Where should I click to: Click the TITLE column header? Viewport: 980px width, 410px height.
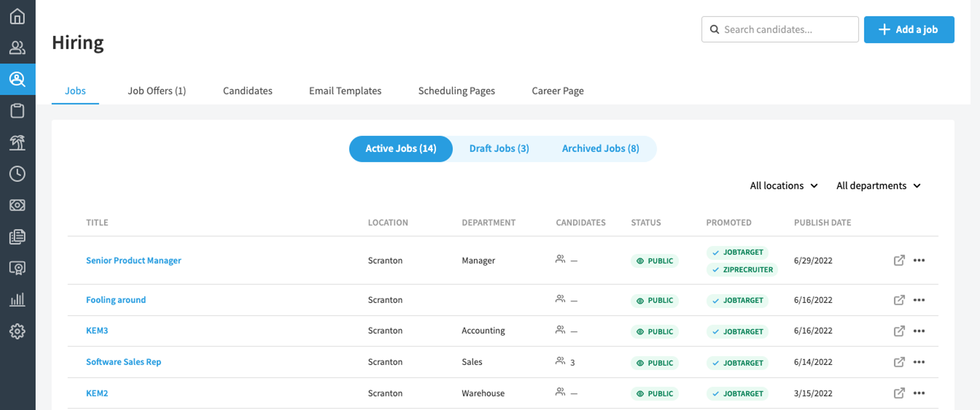(x=97, y=222)
